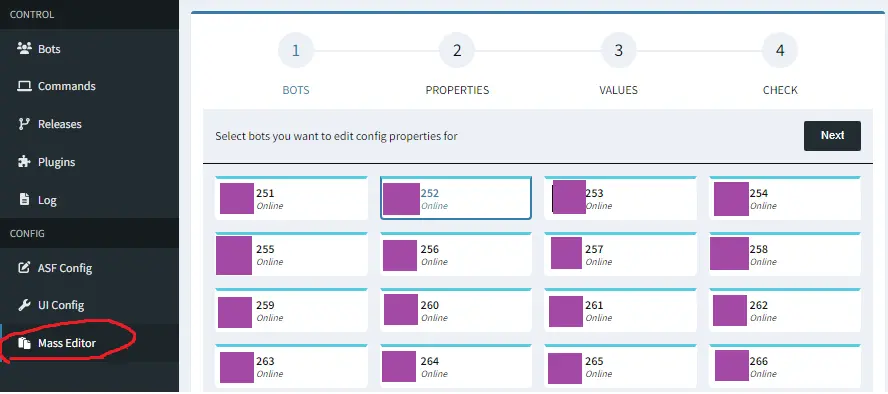Open ASF Config settings

[89, 267]
